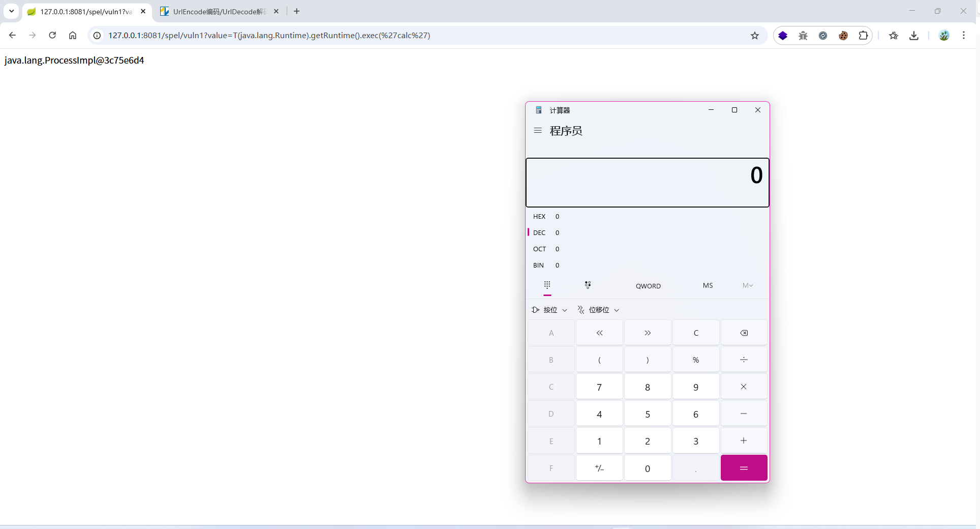980x529 pixels.
Task: Click the digit 7 key
Action: (599, 387)
